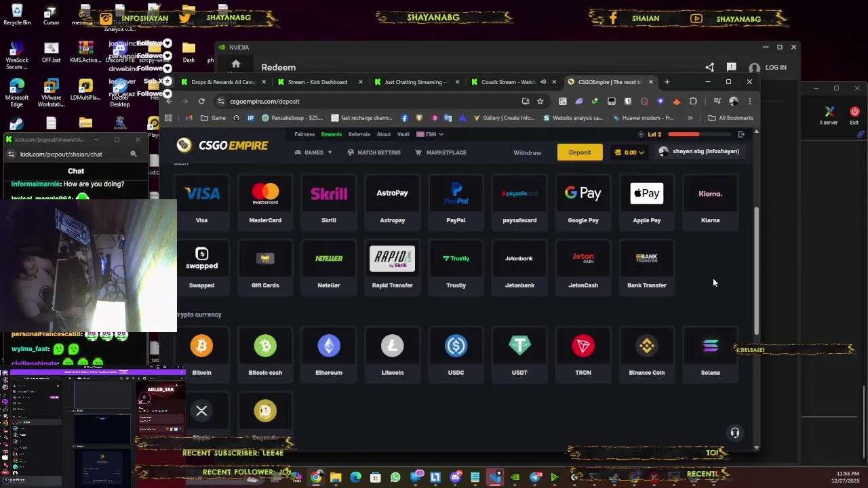The height and width of the screenshot is (488, 868).
Task: Open Chrome's hidden bookmarks overflow chevron
Action: 690,118
